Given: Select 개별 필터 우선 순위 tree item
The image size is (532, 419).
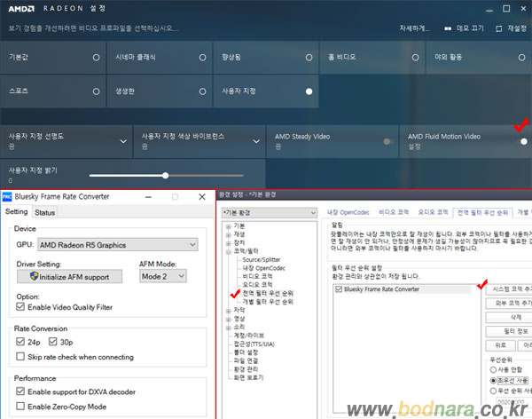Looking at the screenshot, I should 268,302.
